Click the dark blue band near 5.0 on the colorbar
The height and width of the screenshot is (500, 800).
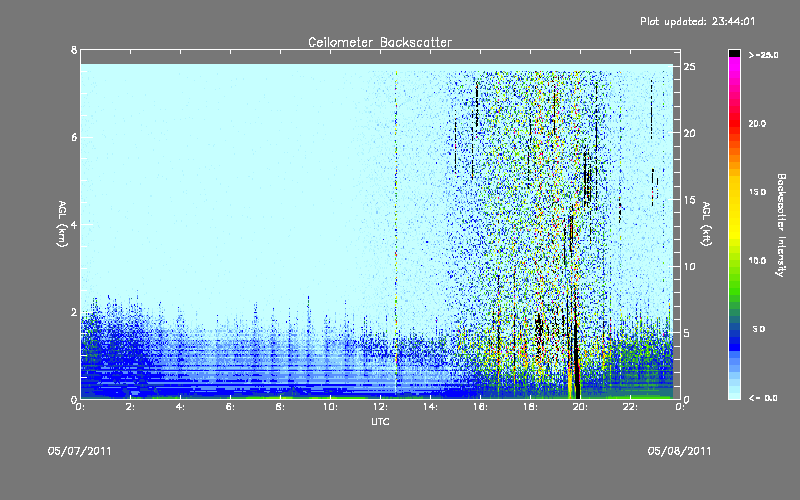734,334
